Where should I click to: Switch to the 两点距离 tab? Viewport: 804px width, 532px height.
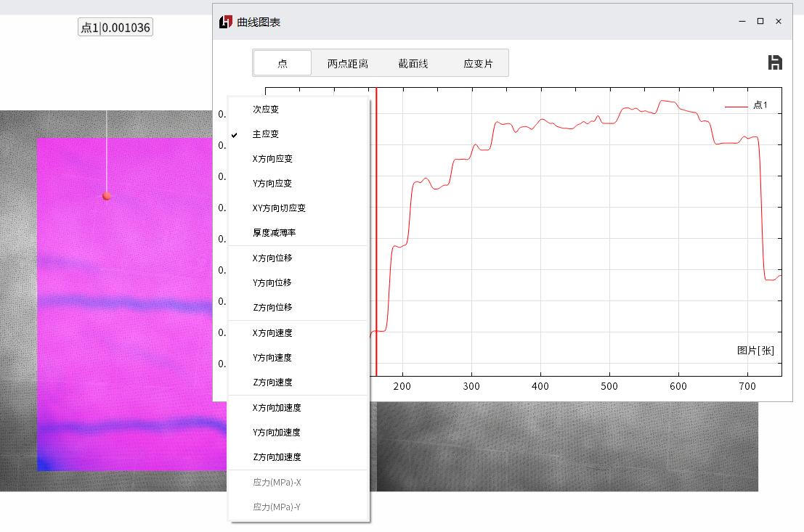tap(348, 64)
